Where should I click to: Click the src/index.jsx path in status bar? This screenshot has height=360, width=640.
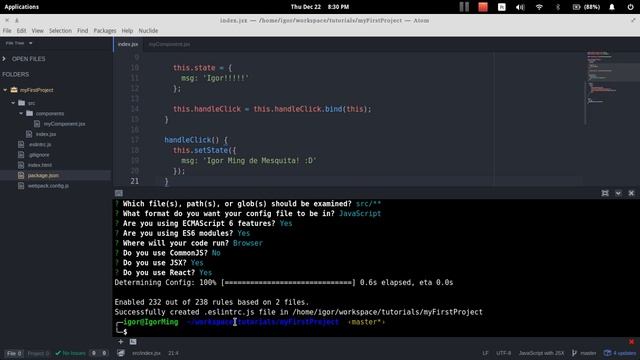[146, 353]
